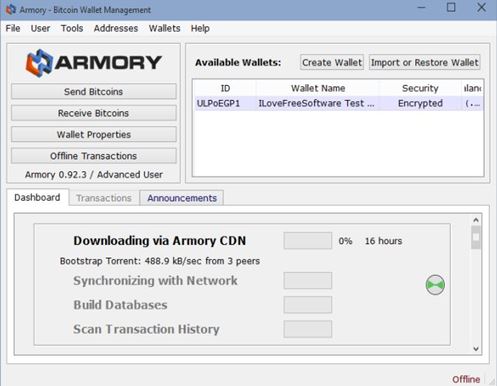This screenshot has width=497, height=386.
Task: Click the Scan Transaction History label
Action: [x=146, y=329]
